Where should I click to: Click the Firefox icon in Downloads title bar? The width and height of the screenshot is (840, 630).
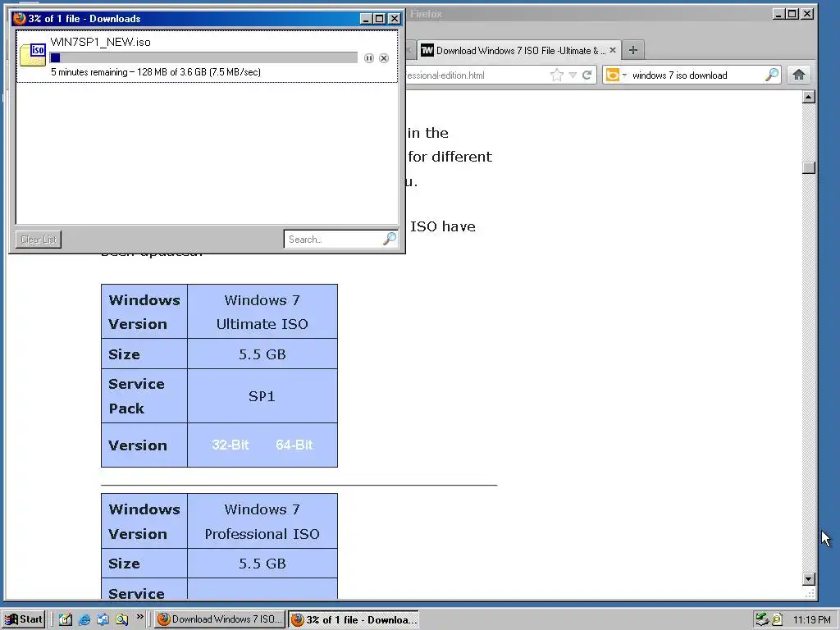click(x=20, y=19)
